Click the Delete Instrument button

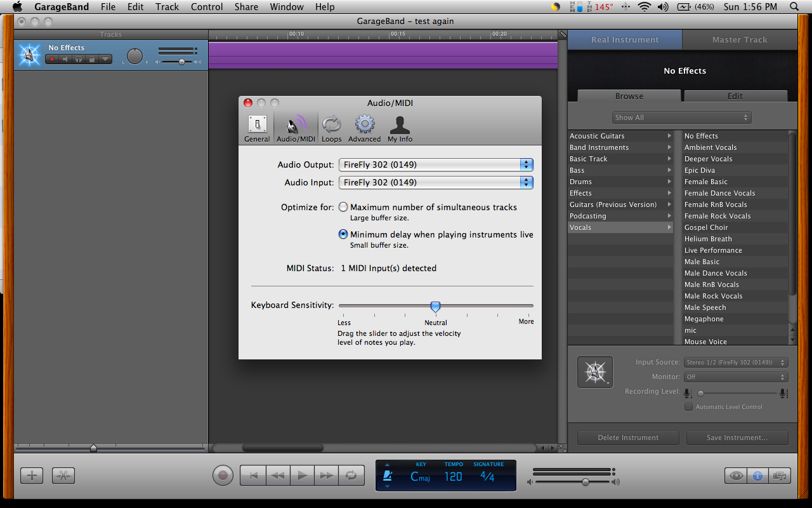[628, 438]
